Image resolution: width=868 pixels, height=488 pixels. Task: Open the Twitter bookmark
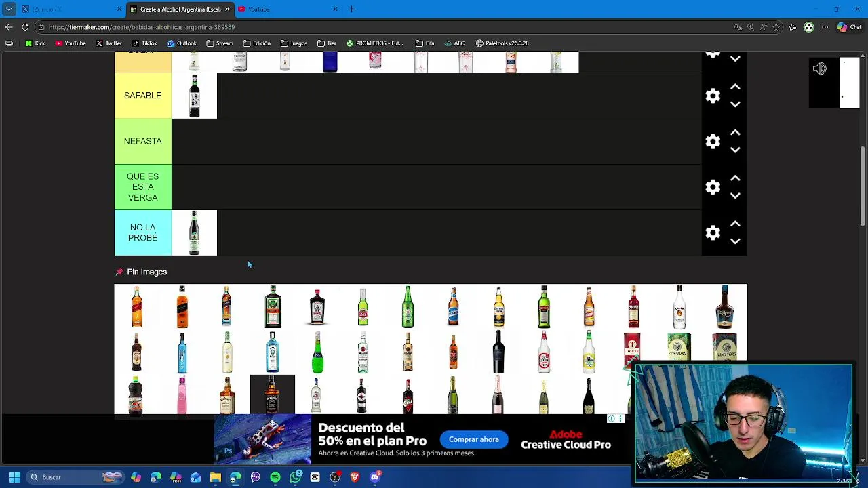click(x=108, y=43)
